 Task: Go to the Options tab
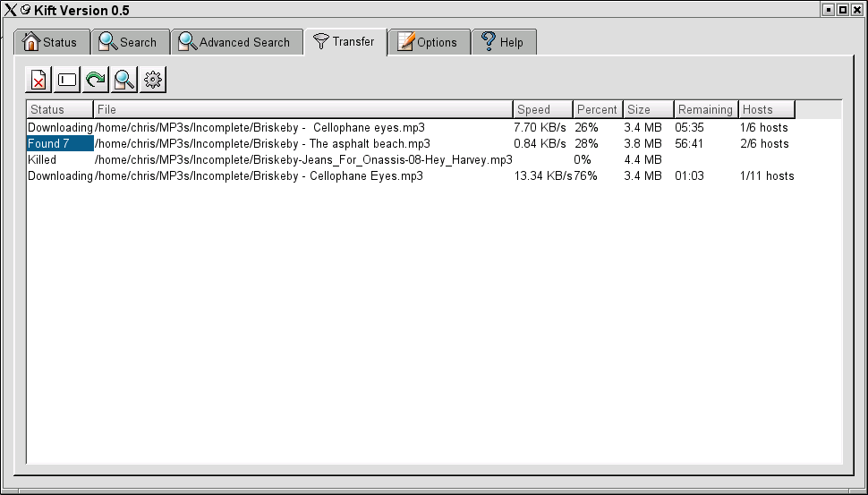pyautogui.click(x=429, y=42)
